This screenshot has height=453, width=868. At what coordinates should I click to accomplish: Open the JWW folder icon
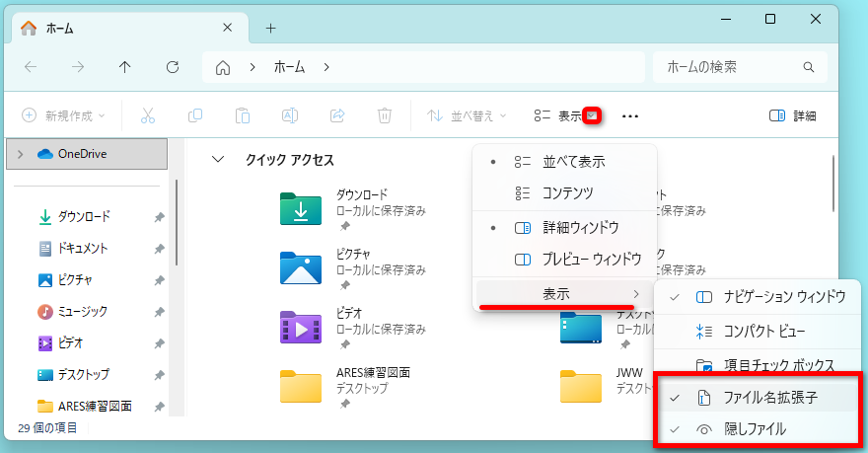point(581,387)
